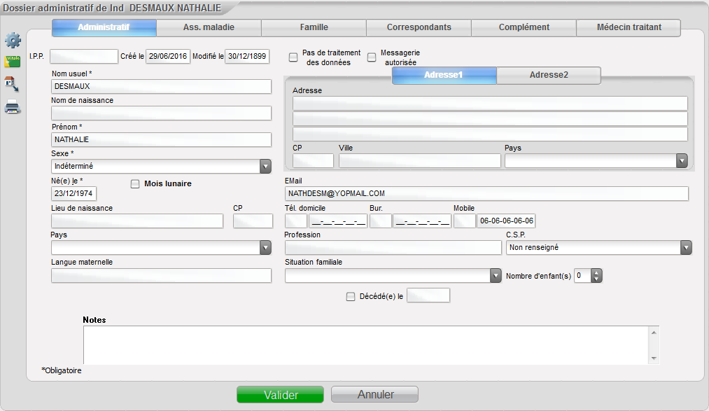Viewport: 709px width, 411px height.
Task: Open the Situation familiale dropdown
Action: 495,276
